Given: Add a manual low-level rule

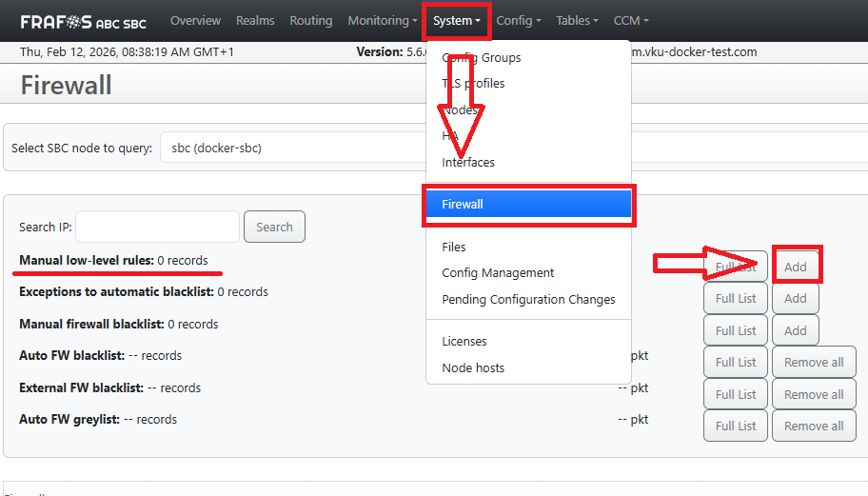Looking at the screenshot, I should click(796, 267).
